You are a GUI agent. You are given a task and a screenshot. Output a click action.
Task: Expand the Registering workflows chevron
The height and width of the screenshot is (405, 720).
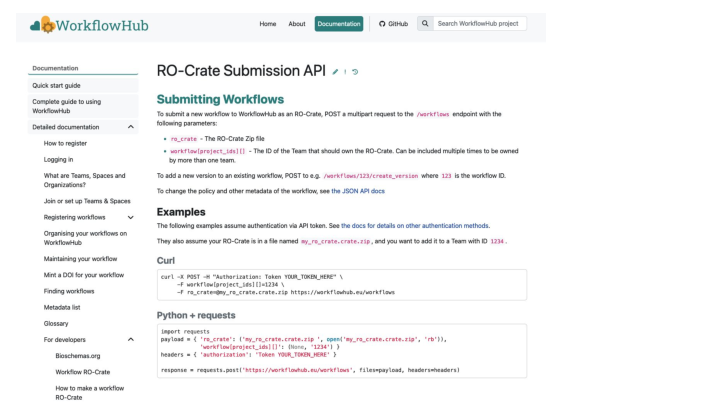pyautogui.click(x=131, y=218)
